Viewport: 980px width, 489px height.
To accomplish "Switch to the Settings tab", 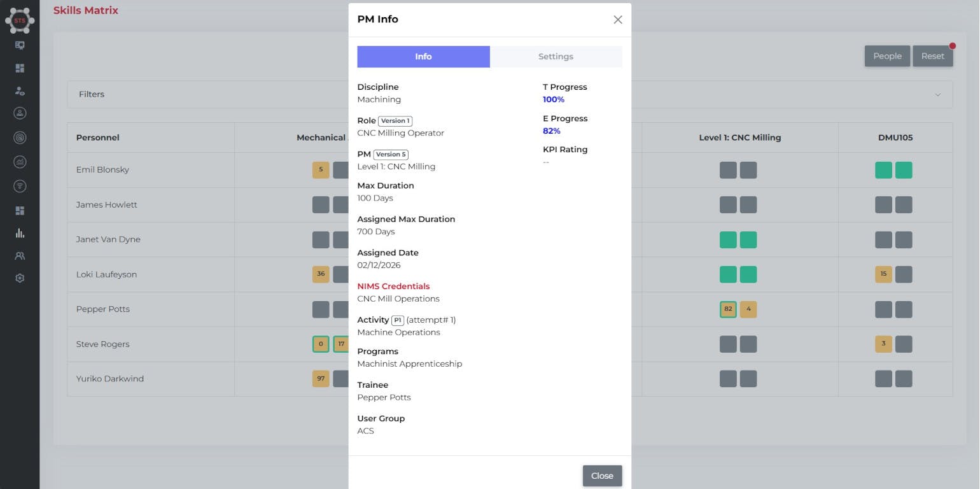I will (x=556, y=57).
